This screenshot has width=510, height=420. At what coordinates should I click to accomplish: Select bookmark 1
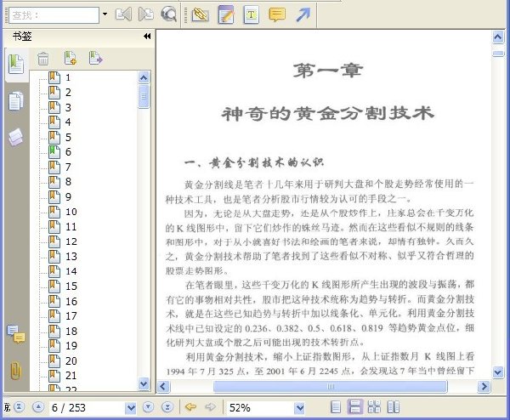59,77
